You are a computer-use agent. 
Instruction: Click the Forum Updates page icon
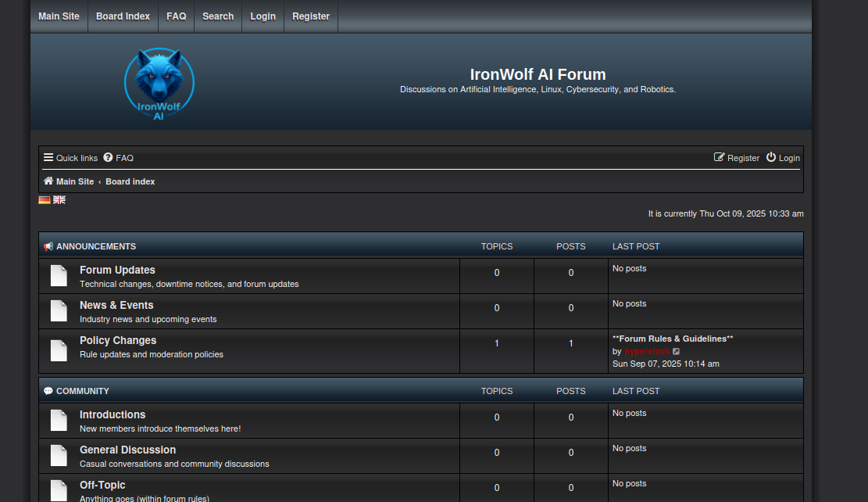tap(59, 275)
